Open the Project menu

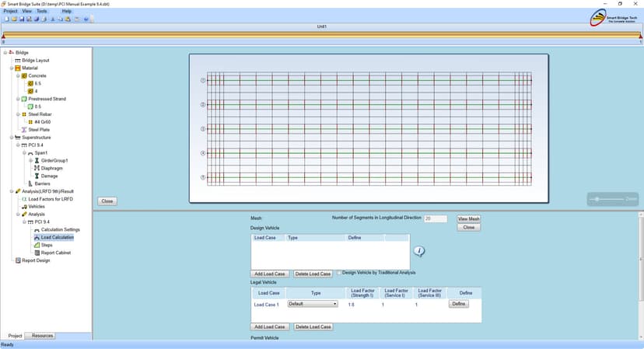11,11
